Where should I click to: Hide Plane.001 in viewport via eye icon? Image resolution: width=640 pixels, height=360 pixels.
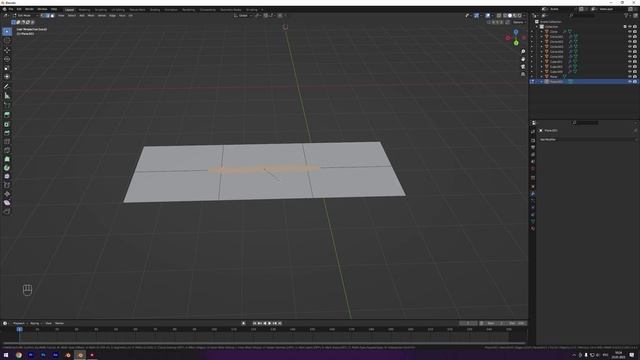point(630,82)
